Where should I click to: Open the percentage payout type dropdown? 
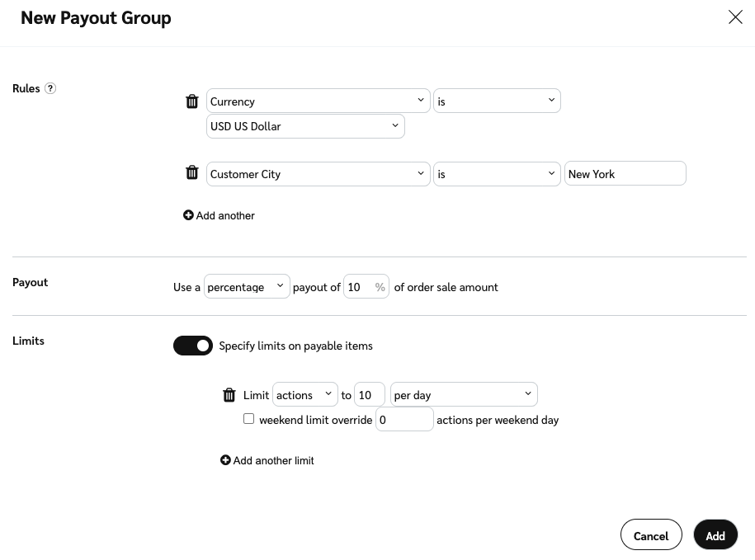click(x=247, y=287)
